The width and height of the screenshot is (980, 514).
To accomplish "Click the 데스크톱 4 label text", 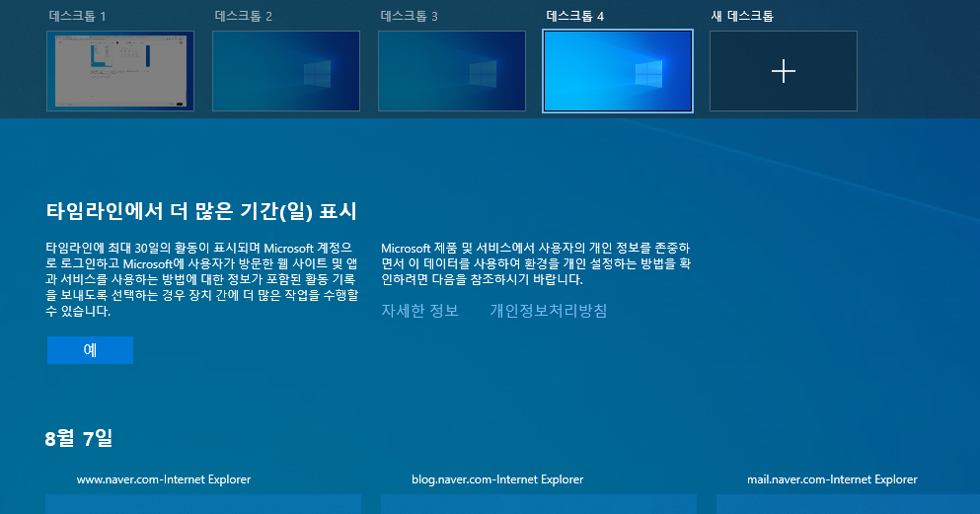I will (x=575, y=16).
